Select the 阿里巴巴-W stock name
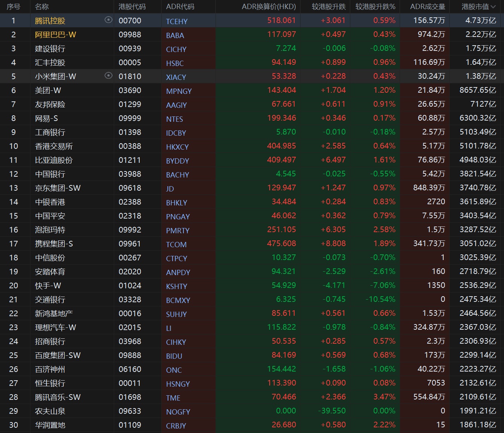Image resolution: width=504 pixels, height=433 pixels. [x=55, y=35]
